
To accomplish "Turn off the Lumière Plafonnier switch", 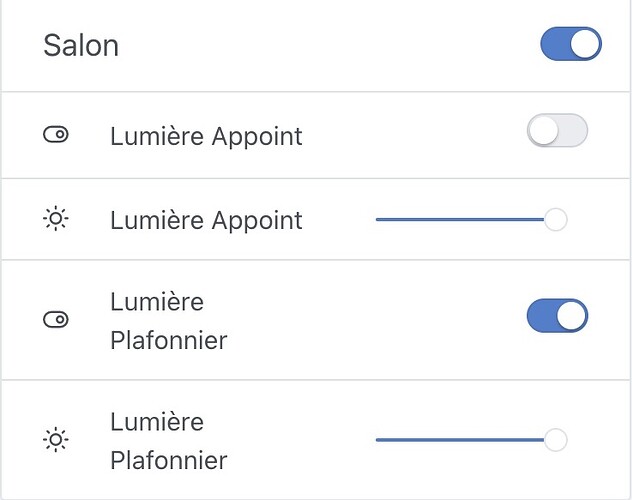I will 557,317.
